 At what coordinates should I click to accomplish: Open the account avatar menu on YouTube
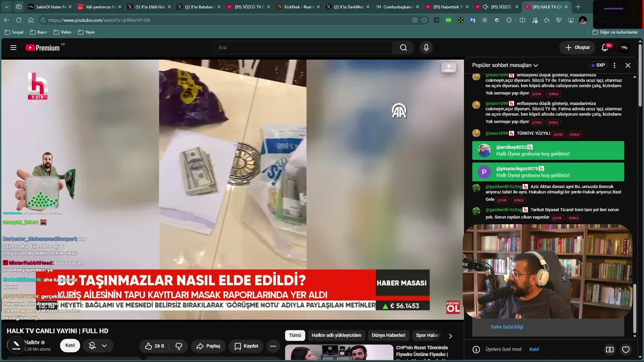(x=624, y=48)
